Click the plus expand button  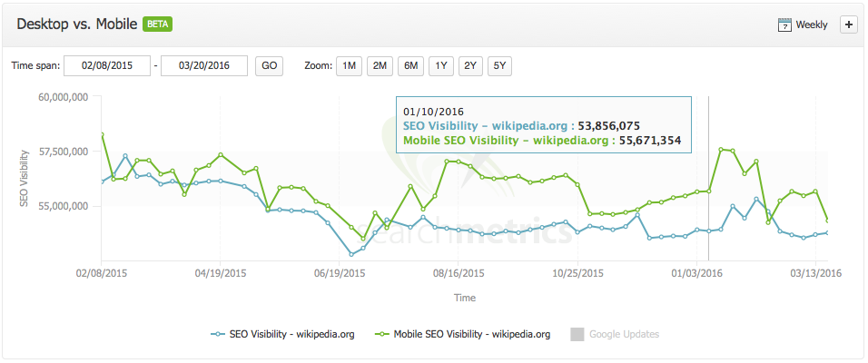pyautogui.click(x=848, y=25)
